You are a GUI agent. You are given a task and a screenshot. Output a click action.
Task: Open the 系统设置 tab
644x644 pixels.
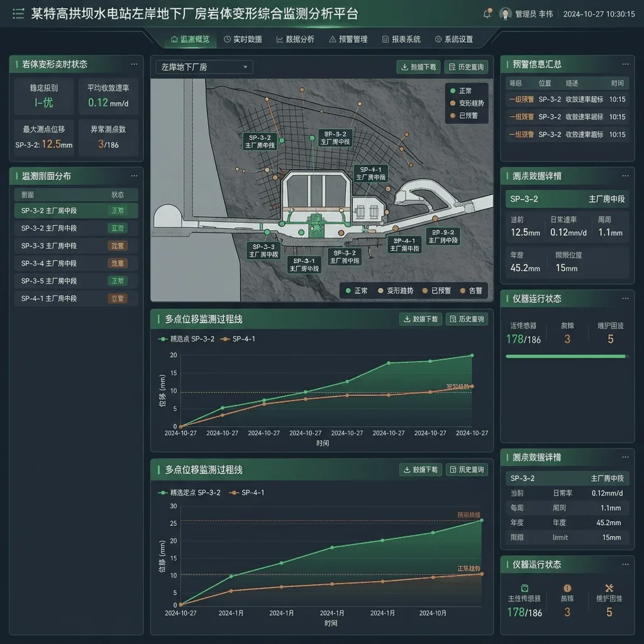tap(454, 40)
